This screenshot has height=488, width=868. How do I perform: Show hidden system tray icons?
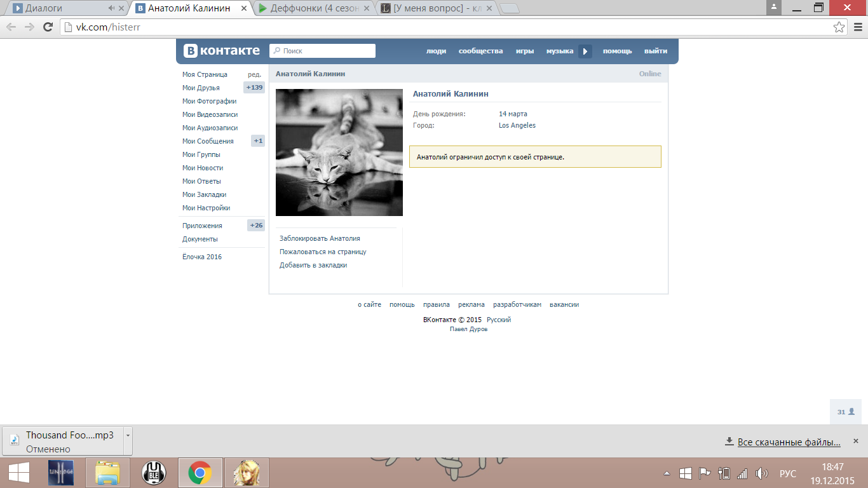click(x=667, y=473)
